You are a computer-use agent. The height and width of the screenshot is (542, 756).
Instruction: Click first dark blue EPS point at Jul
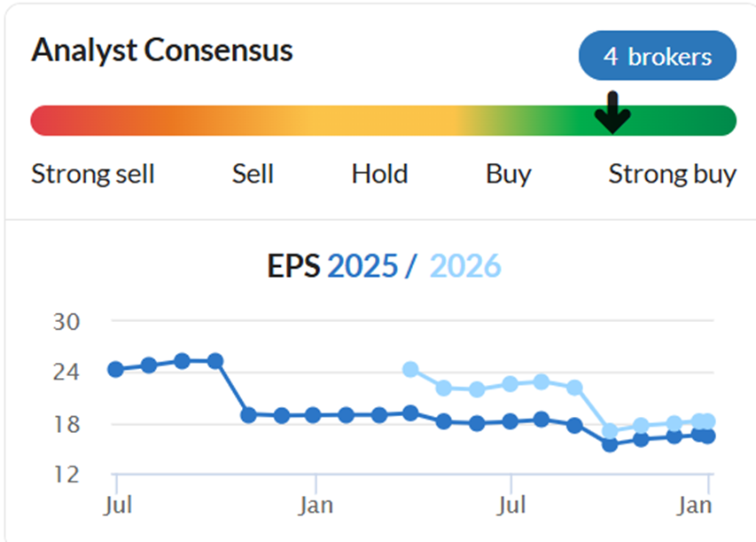click(x=116, y=369)
